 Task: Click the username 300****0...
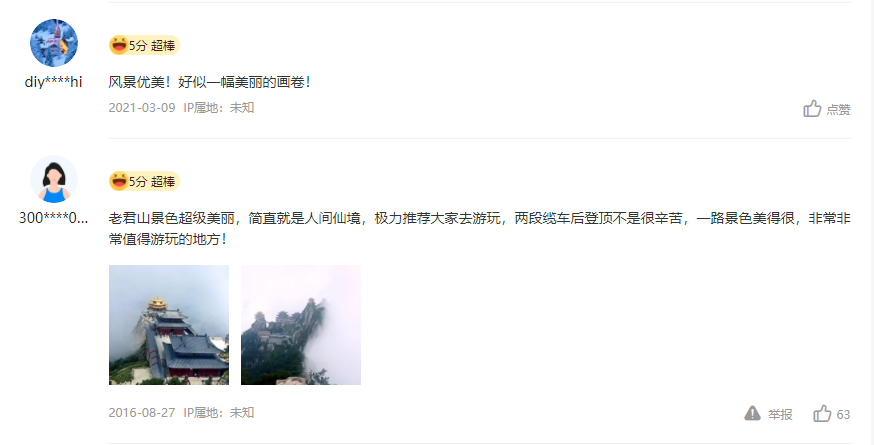point(54,217)
